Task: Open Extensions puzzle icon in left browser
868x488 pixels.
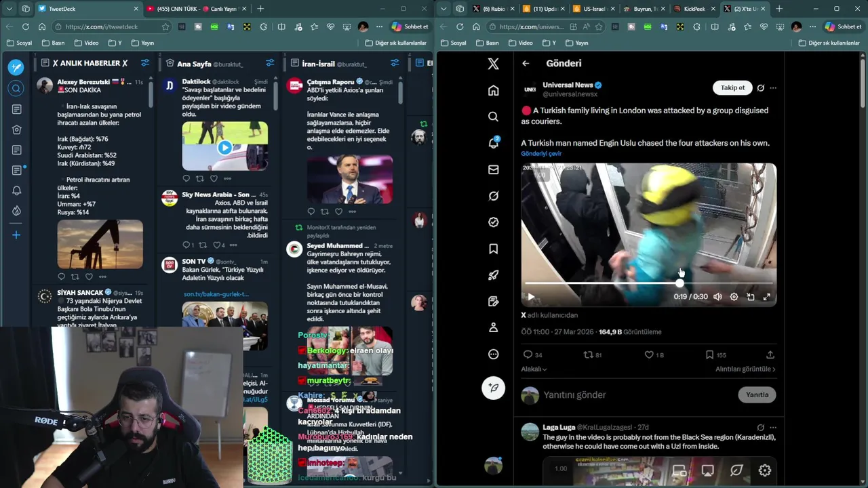Action: (263, 26)
